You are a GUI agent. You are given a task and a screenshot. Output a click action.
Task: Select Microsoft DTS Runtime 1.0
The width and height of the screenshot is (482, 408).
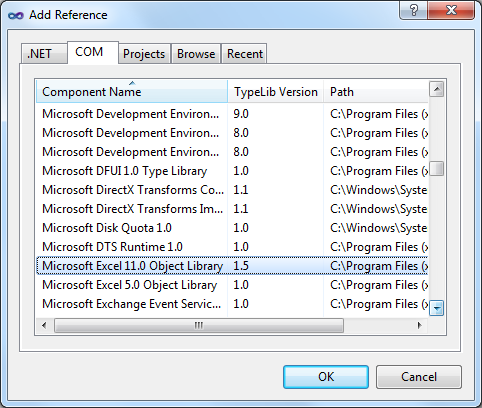[x=232, y=247]
